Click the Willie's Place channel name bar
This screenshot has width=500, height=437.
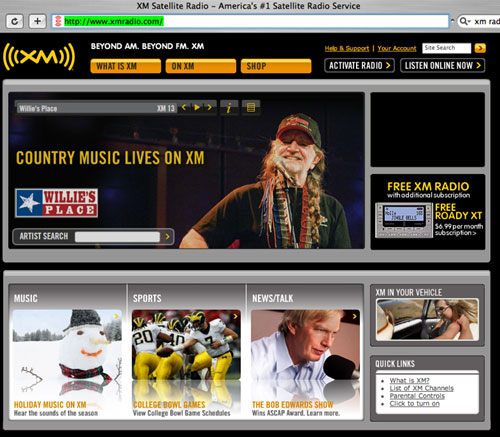coord(96,108)
